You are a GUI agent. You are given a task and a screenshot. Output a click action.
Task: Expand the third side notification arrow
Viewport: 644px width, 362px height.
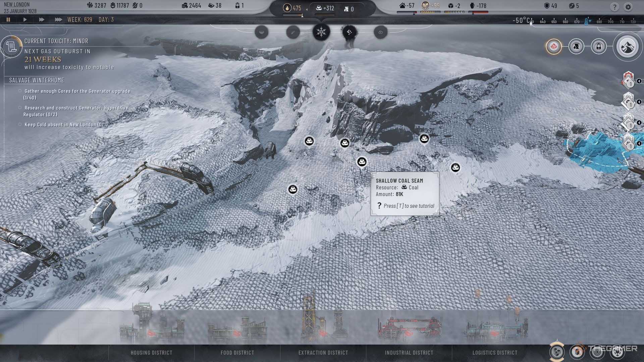pyautogui.click(x=639, y=123)
